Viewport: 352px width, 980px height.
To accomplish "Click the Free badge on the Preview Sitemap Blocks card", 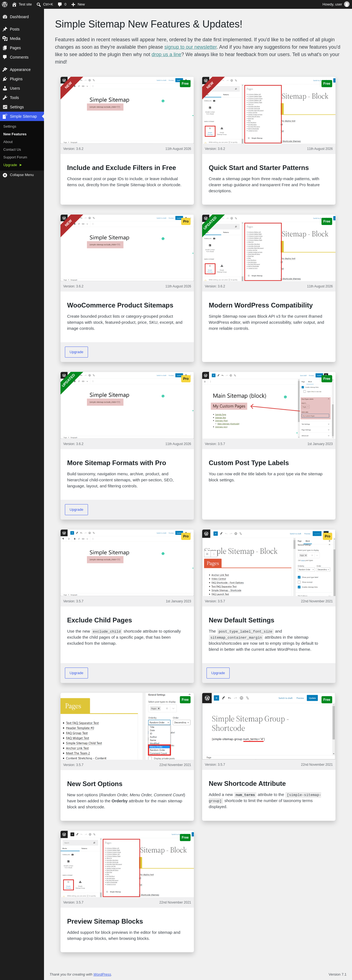I will tap(185, 837).
